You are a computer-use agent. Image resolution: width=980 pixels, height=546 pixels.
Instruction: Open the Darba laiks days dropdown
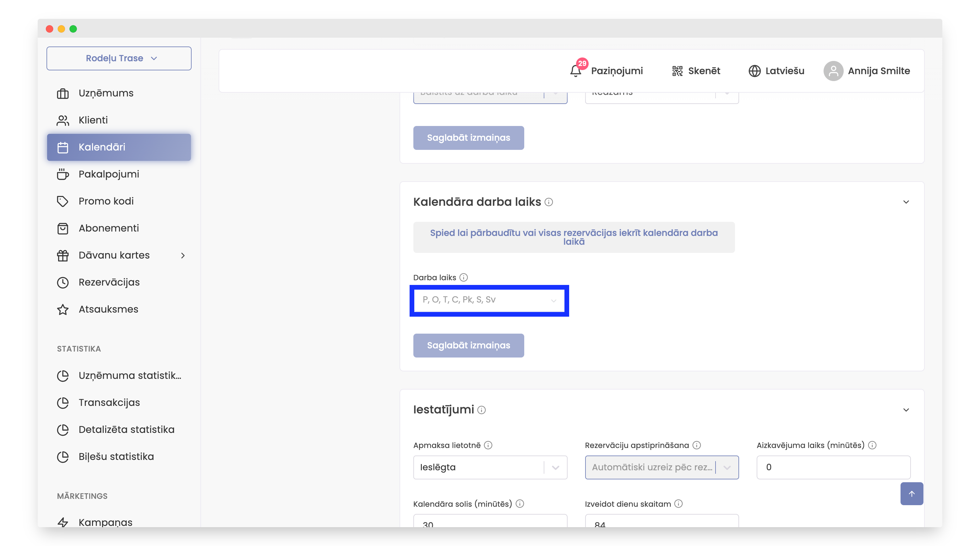pyautogui.click(x=489, y=300)
